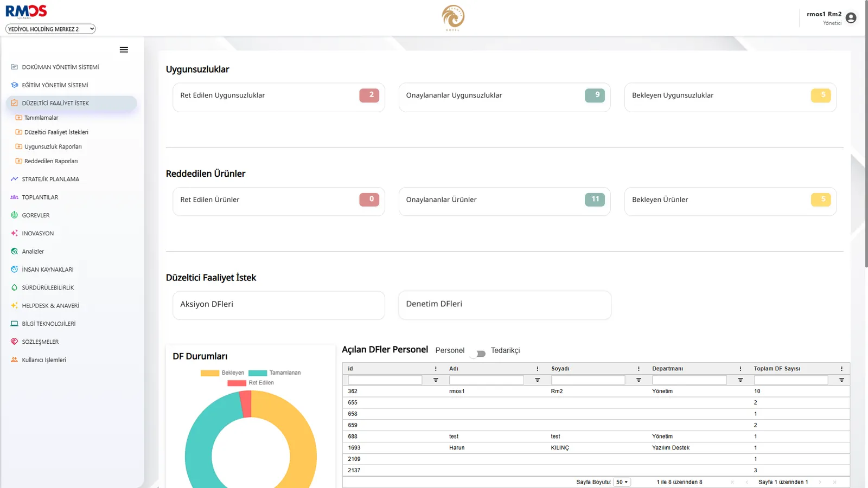Click the Doküman Yönetim Sistemi sidebar icon
The image size is (868, 488).
15,67
